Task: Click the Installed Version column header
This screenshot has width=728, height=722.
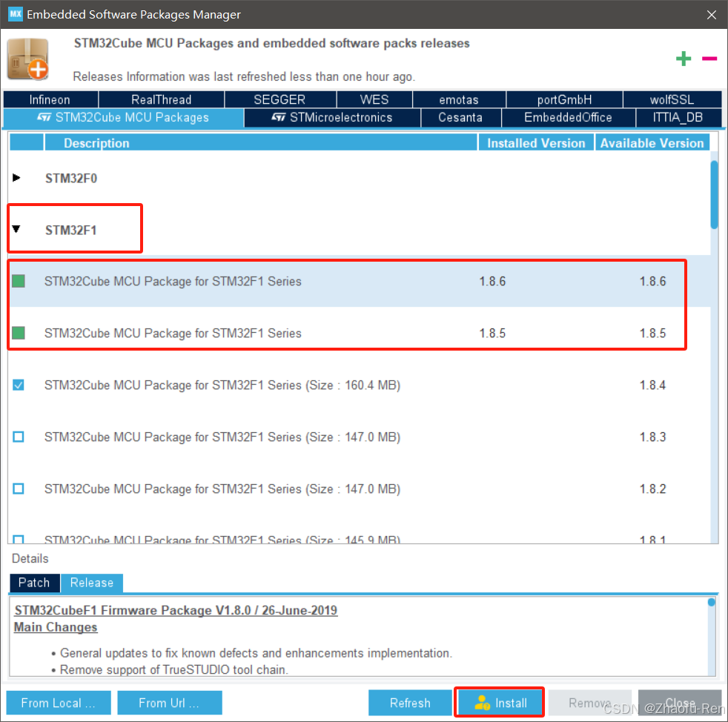Action: coord(536,143)
